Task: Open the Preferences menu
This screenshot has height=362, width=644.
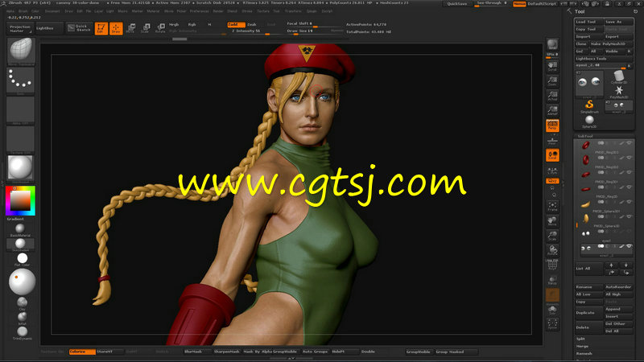Action: coord(199,11)
